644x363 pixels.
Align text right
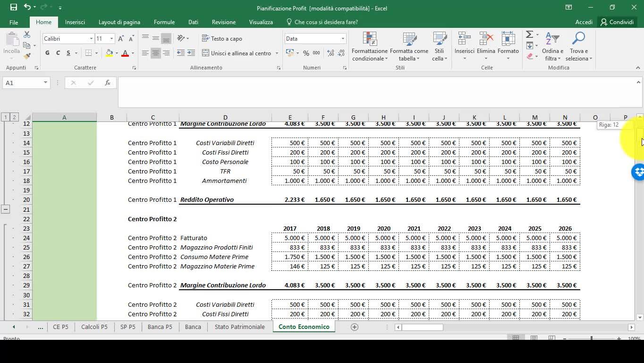[x=166, y=53]
